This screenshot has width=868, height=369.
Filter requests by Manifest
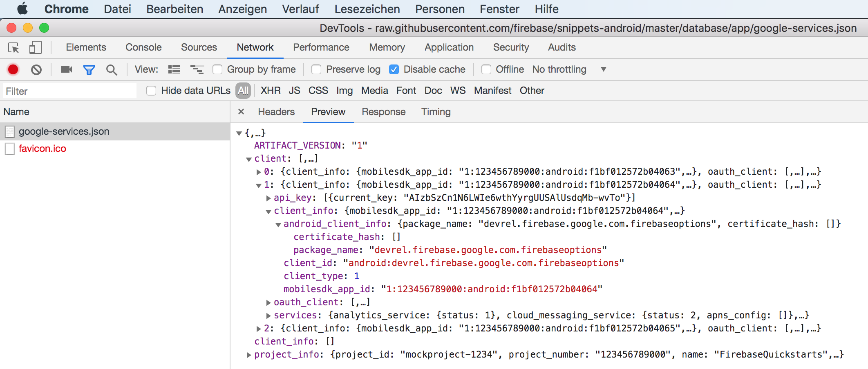point(492,91)
